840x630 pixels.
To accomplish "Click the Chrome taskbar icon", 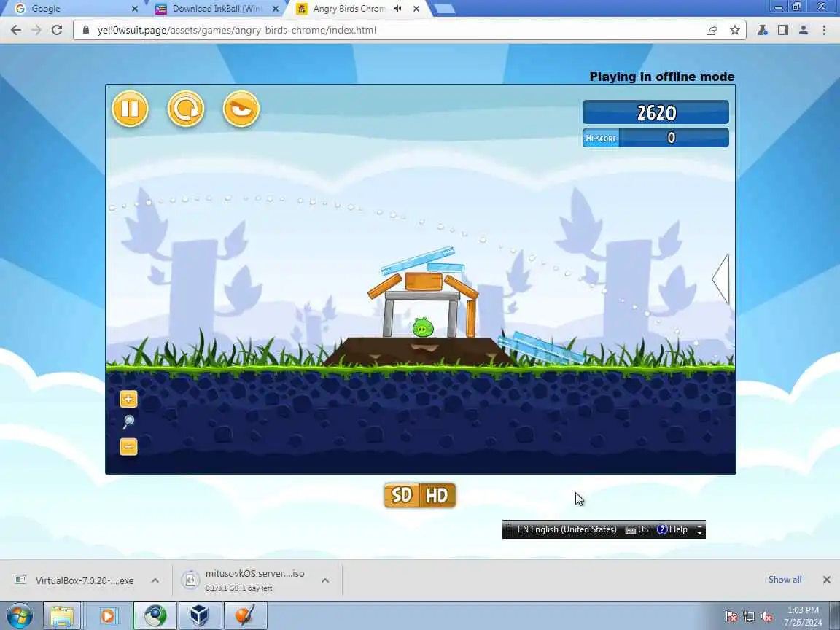I will (155, 615).
